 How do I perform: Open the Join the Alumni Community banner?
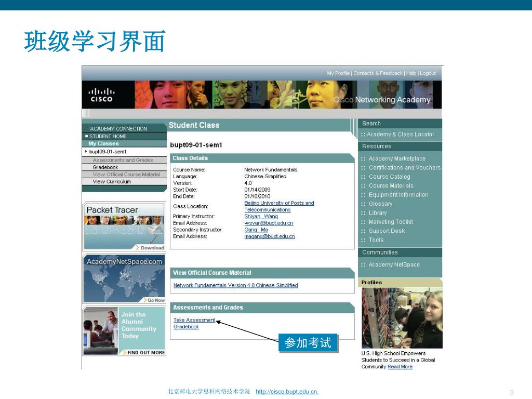click(124, 331)
